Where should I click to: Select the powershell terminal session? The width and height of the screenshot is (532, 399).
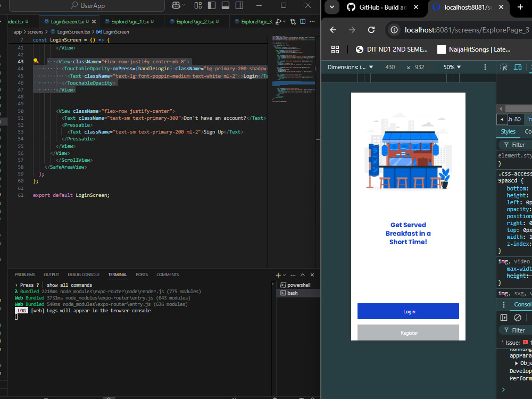click(x=298, y=285)
